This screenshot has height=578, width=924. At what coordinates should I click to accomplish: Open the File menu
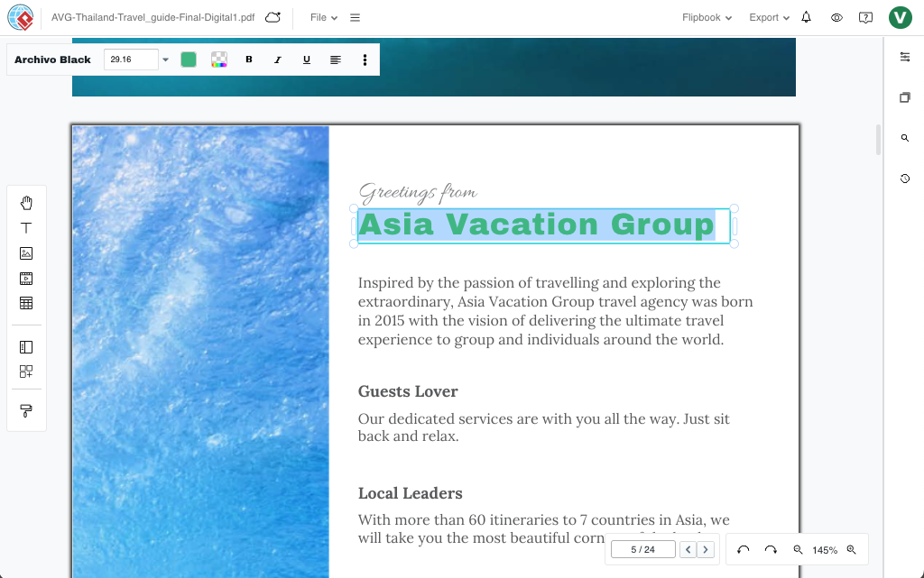[x=324, y=18]
